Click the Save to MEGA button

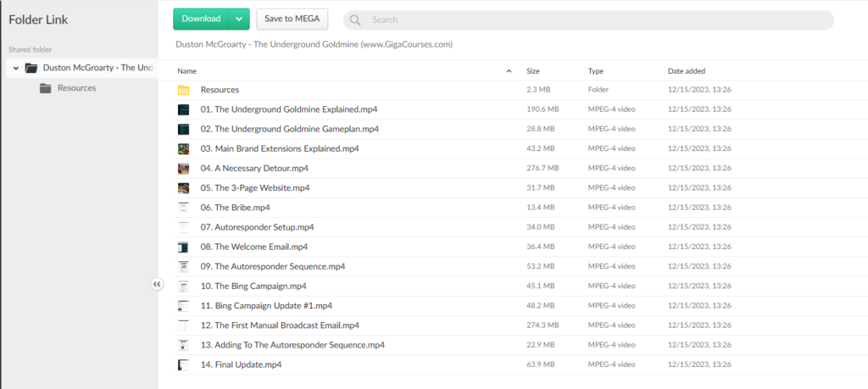click(292, 19)
